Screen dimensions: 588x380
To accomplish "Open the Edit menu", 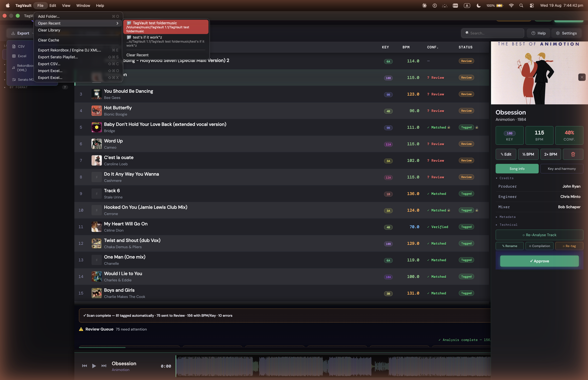I will 53,5.
